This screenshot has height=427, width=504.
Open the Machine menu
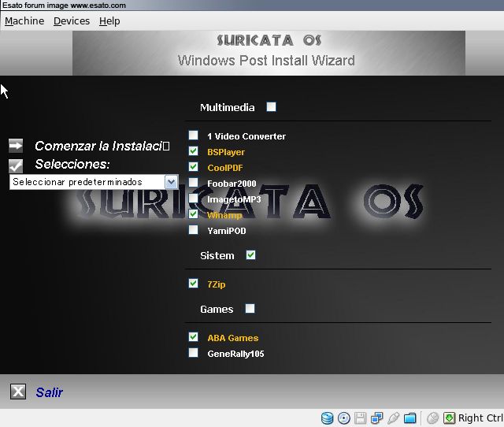(24, 21)
